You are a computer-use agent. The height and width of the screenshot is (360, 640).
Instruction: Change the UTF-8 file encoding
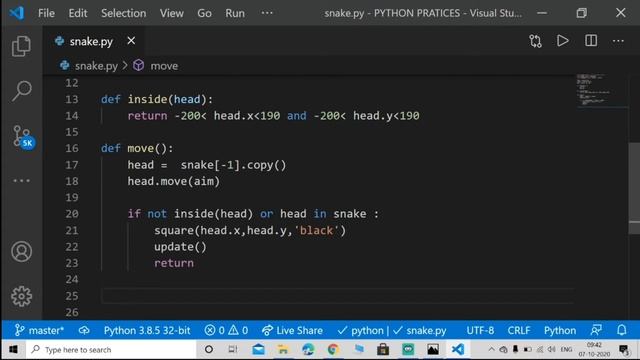point(480,330)
